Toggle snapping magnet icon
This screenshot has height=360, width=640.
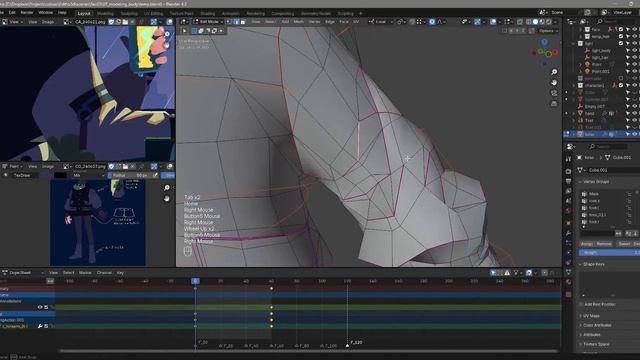(x=413, y=22)
